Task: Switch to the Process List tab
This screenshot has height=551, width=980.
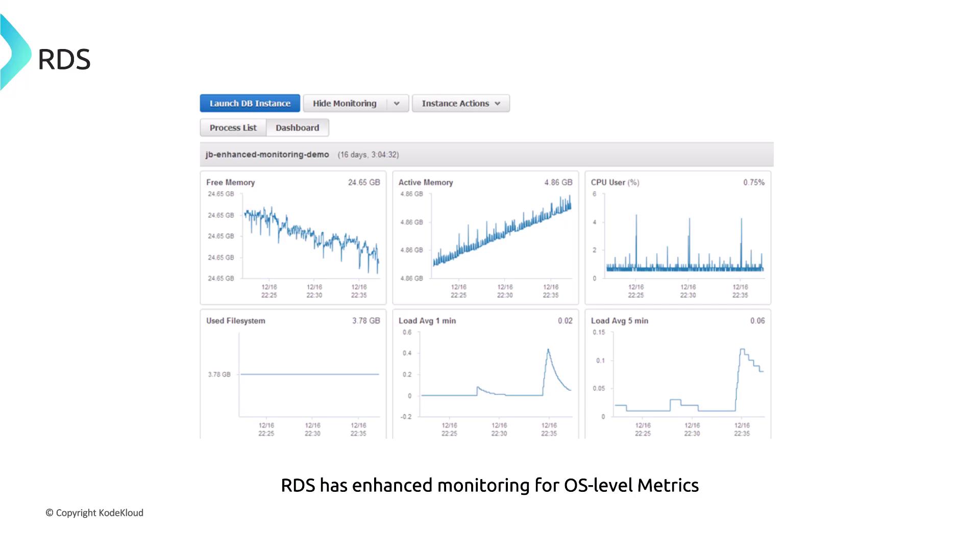Action: [x=233, y=128]
